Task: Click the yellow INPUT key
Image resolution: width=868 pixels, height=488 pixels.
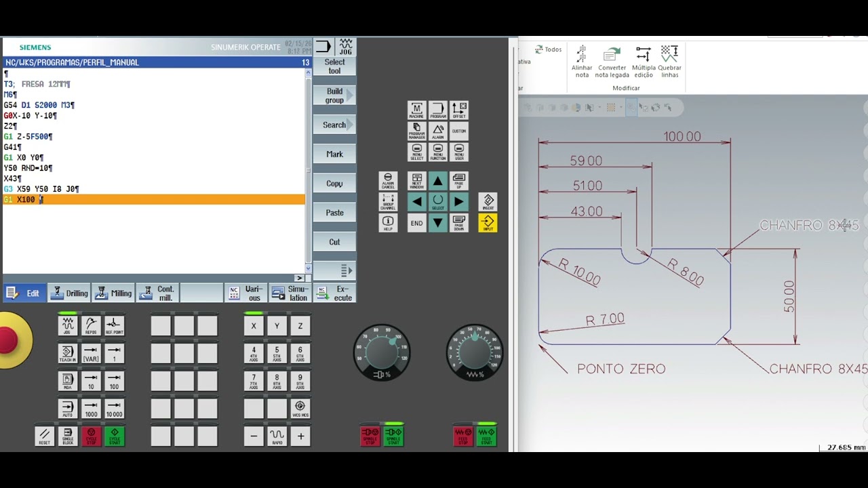Action: tap(488, 223)
